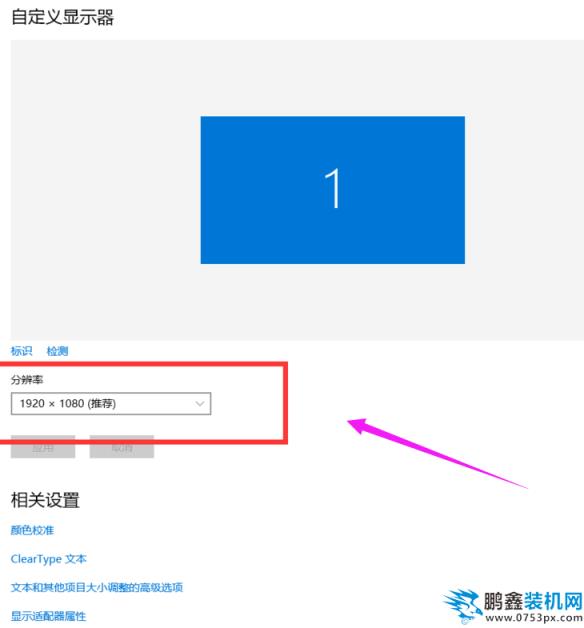Select the blue monitor 1 rectangle
This screenshot has width=584, height=628.
pos(332,190)
